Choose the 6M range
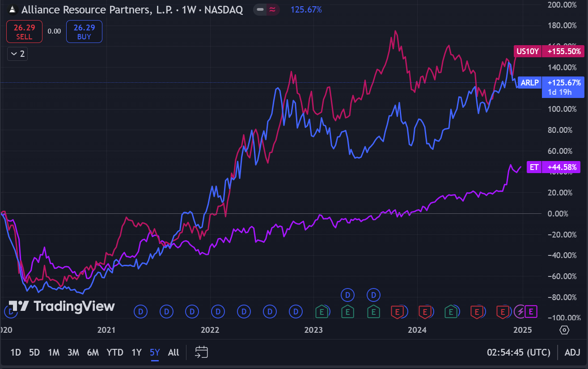This screenshot has height=369, width=588. click(x=93, y=352)
